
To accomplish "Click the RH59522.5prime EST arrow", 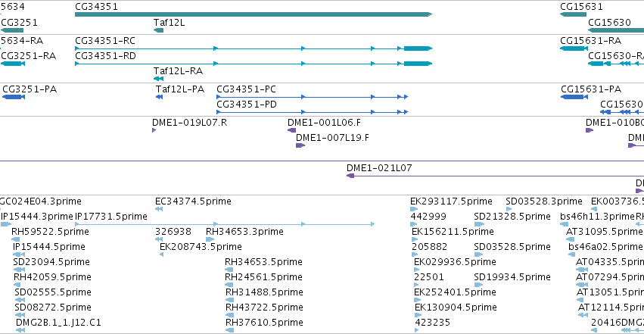I will point(16,239).
